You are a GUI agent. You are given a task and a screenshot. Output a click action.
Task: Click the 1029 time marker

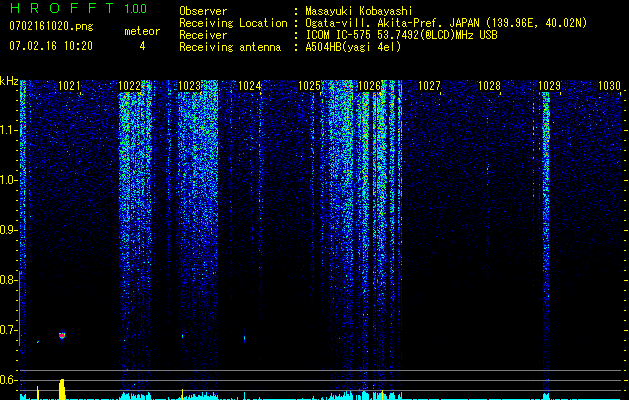tap(549, 86)
